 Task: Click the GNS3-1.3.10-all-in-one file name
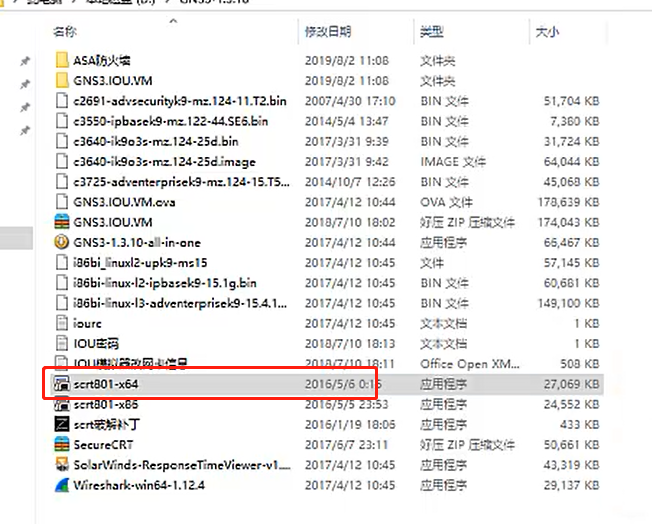click(137, 243)
